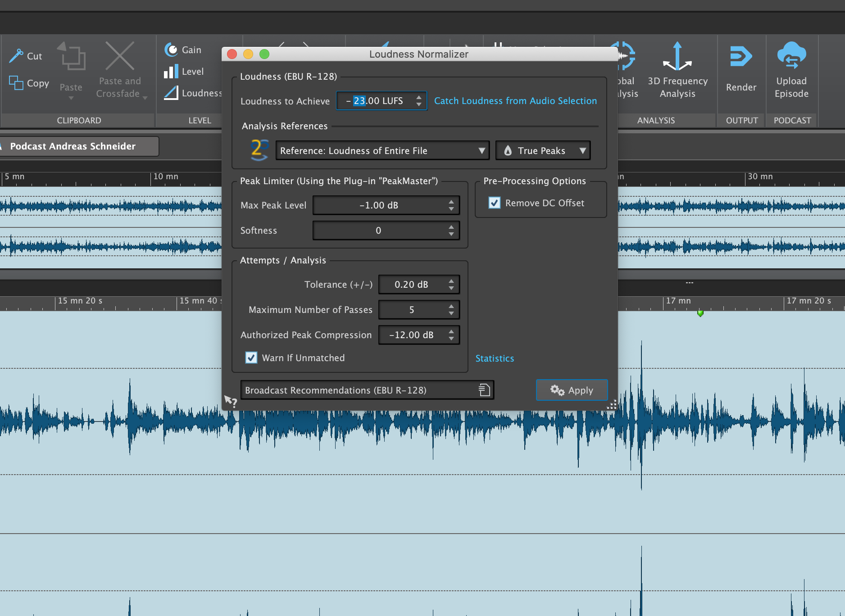Click the Render output icon

click(741, 57)
